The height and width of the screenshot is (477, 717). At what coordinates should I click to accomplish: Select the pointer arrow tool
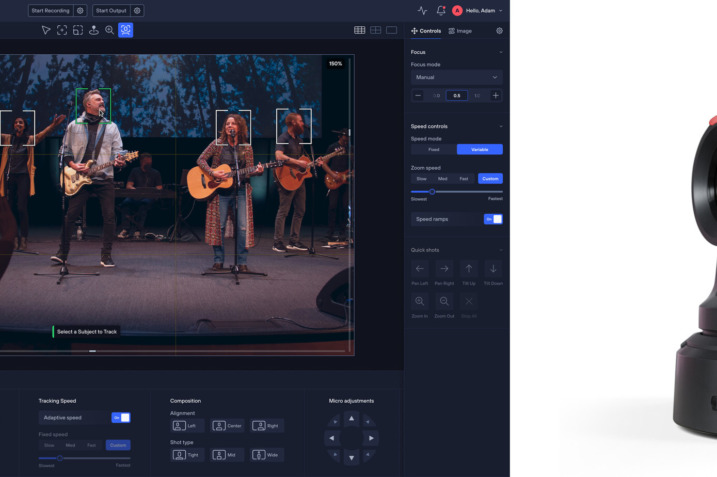(x=46, y=30)
